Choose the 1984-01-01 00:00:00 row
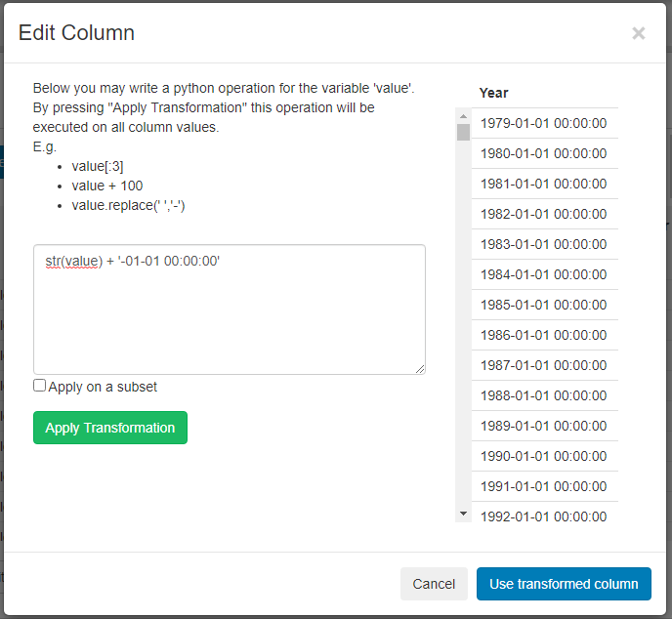 tap(543, 274)
